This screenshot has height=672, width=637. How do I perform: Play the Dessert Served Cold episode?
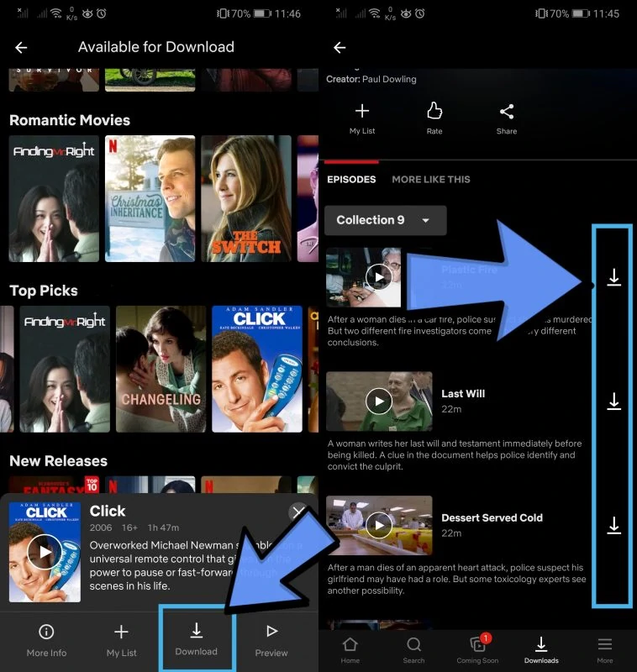tap(379, 525)
